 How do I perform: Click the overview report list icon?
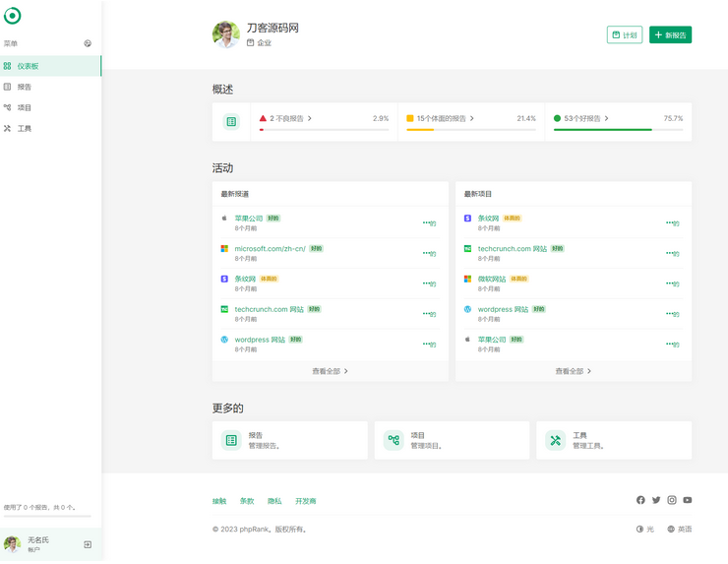click(231, 122)
